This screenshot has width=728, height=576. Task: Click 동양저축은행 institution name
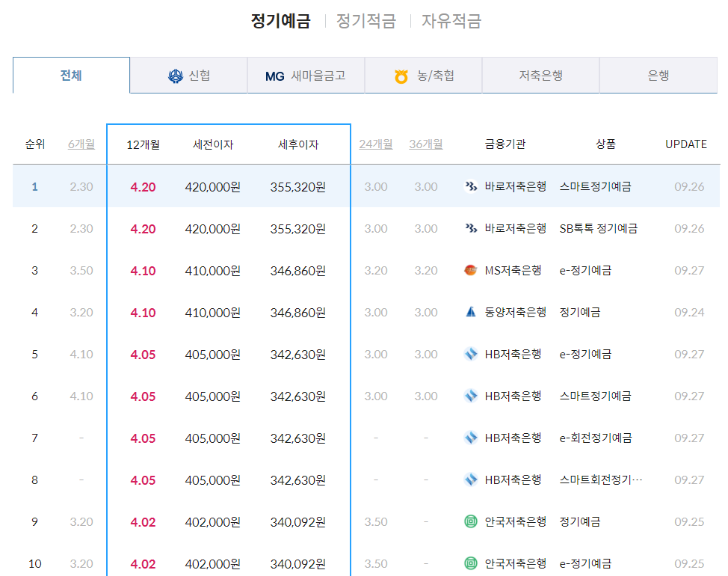tap(516, 312)
